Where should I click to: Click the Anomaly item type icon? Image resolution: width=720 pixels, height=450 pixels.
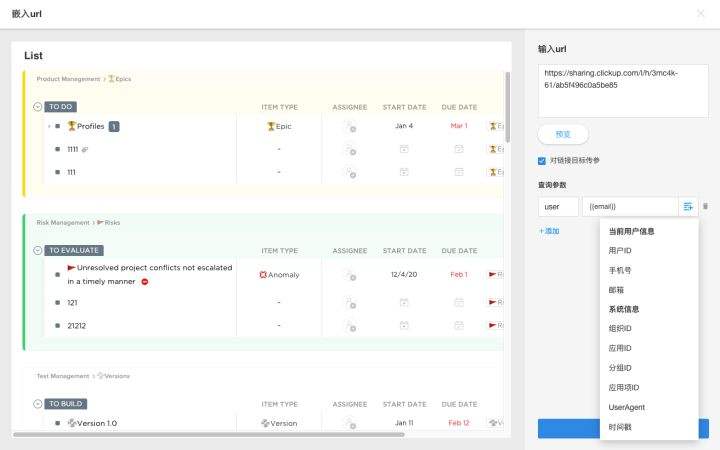pos(264,275)
